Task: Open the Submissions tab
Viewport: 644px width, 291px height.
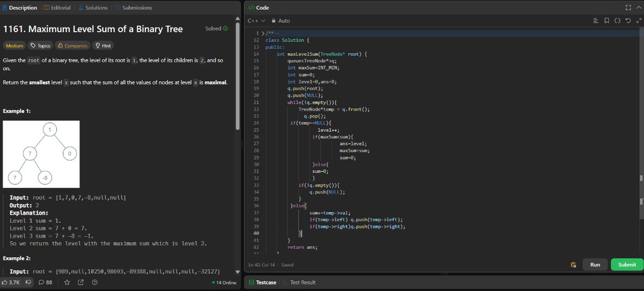Action: click(x=133, y=8)
